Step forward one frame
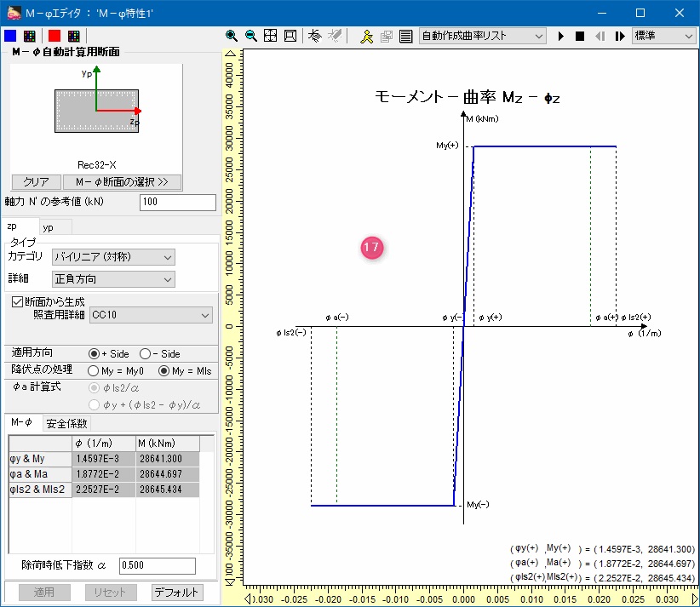This screenshot has width=700, height=607. pos(620,36)
